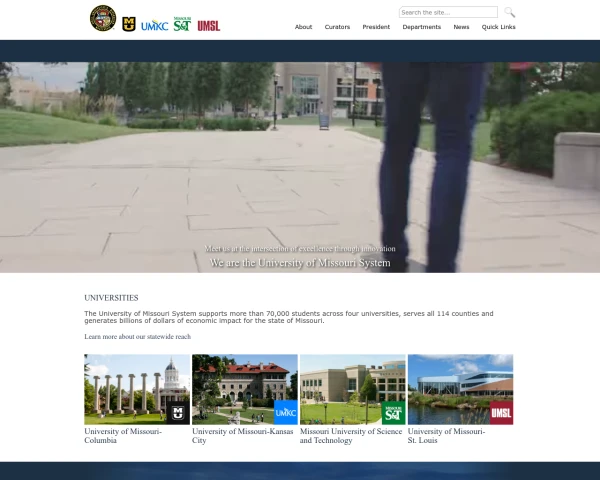Image resolution: width=600 pixels, height=480 pixels.
Task: Open University of Missouri-Kansas City link
Action: coord(243,436)
